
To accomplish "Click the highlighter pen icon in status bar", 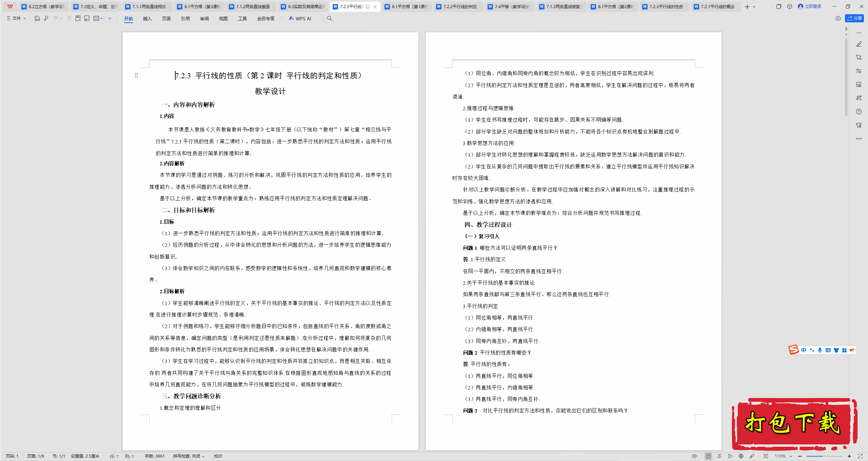I will tap(752, 456).
